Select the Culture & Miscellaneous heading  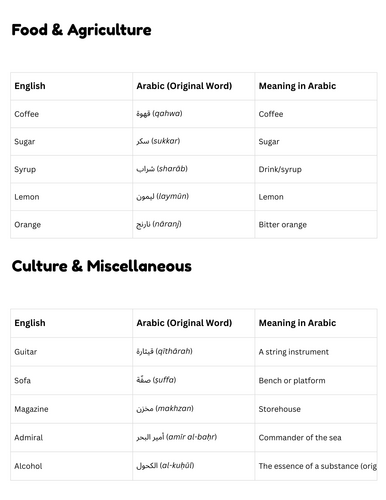tap(102, 266)
